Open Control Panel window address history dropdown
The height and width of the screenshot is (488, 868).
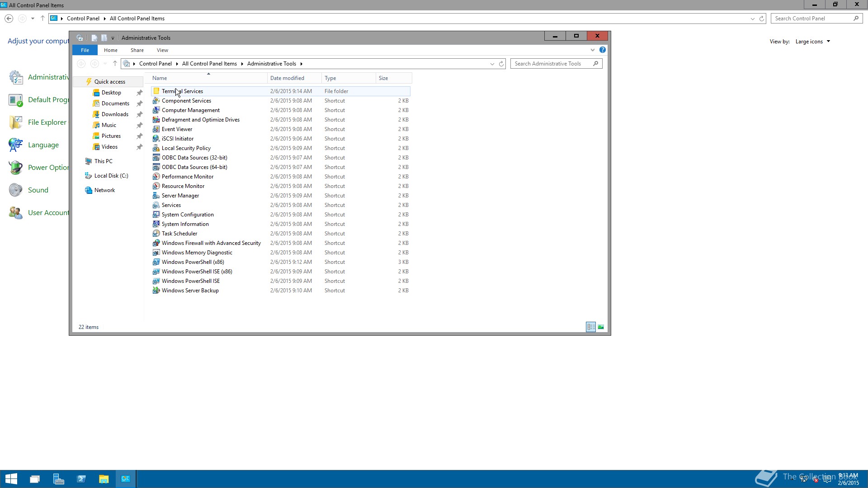point(752,19)
